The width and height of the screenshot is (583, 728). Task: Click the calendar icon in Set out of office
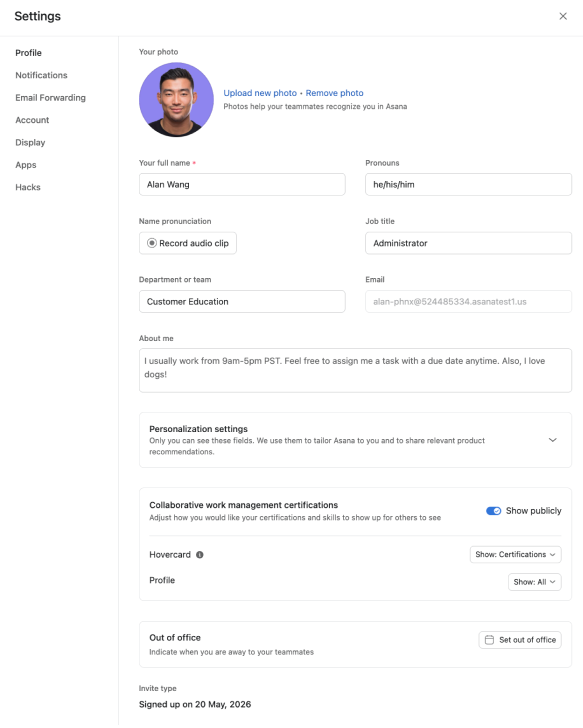click(489, 640)
